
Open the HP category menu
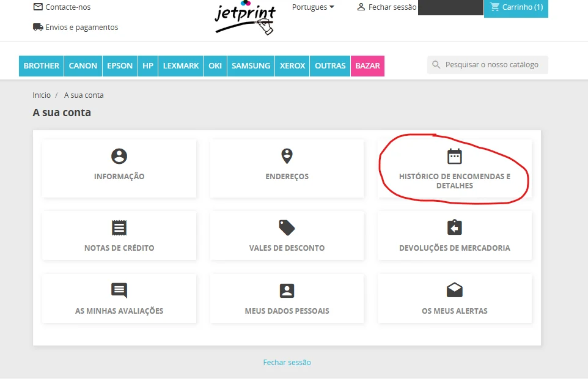pyautogui.click(x=148, y=66)
